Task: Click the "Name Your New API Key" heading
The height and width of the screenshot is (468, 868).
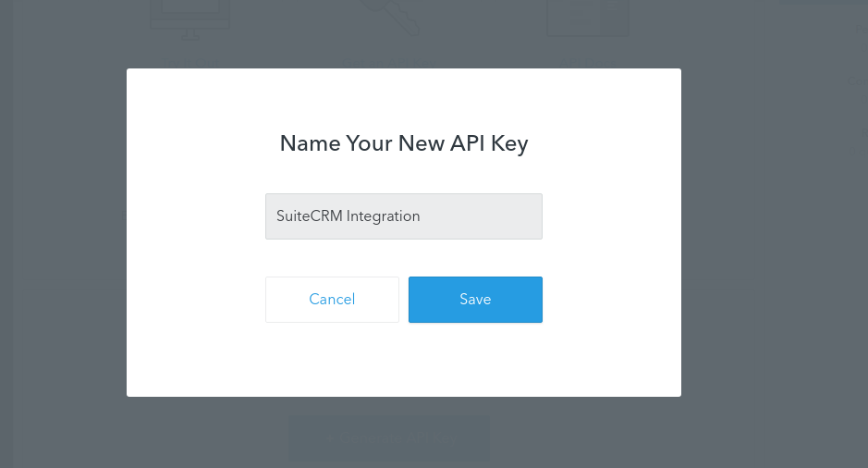Action: (404, 143)
